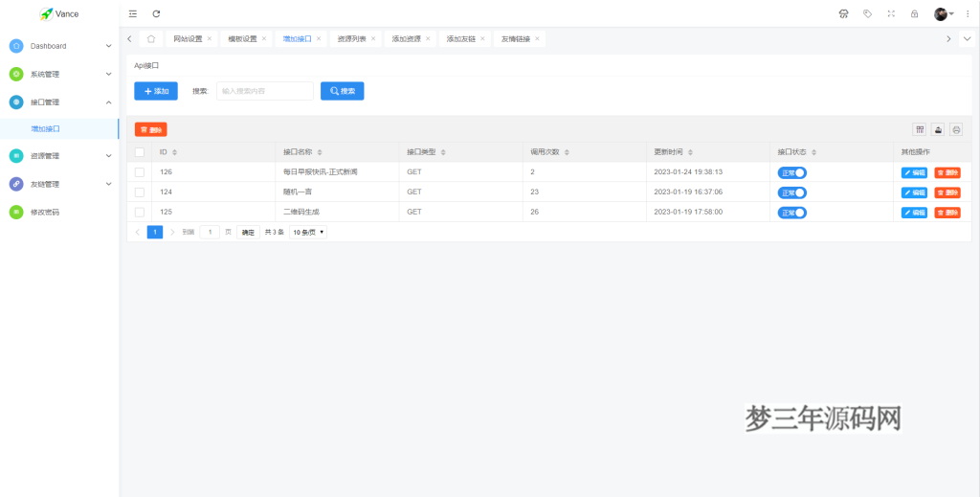Click the blue 搜索 button
Screen dimensions: 980x497
point(343,91)
